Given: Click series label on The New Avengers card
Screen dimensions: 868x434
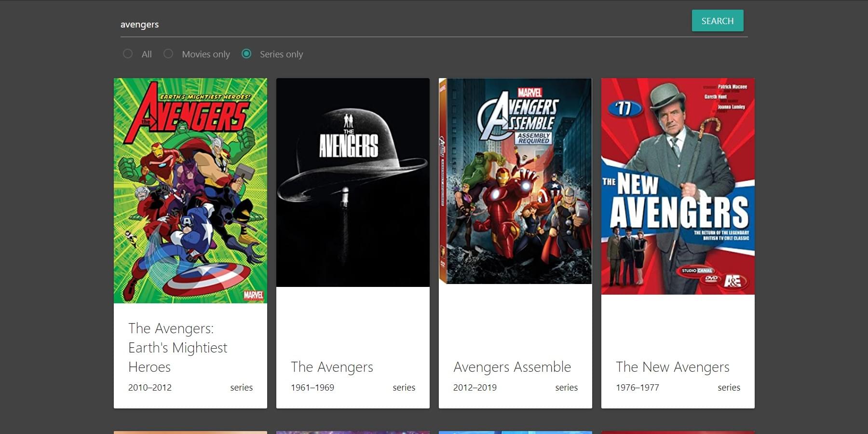Looking at the screenshot, I should tap(729, 387).
